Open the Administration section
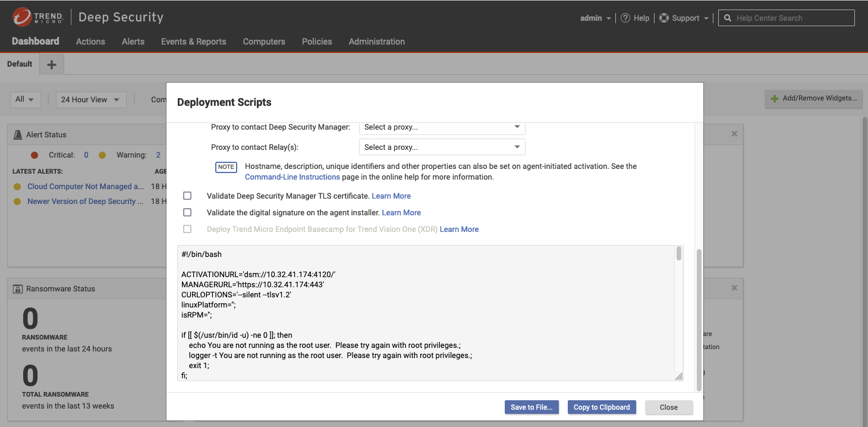 click(376, 42)
